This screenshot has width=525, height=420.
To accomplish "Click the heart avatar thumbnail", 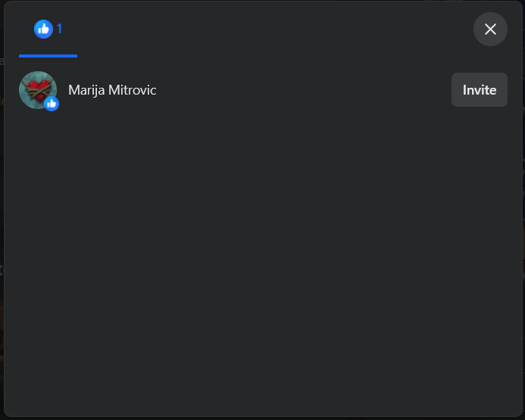I will click(38, 89).
